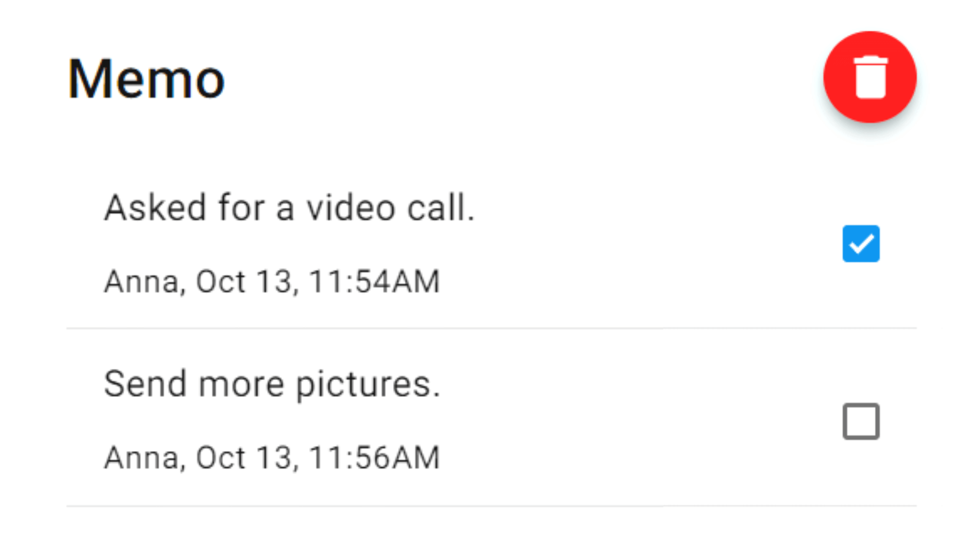Click "Anna" under the pictures memo
Image resolution: width=980 pixels, height=551 pixels.
[142, 457]
